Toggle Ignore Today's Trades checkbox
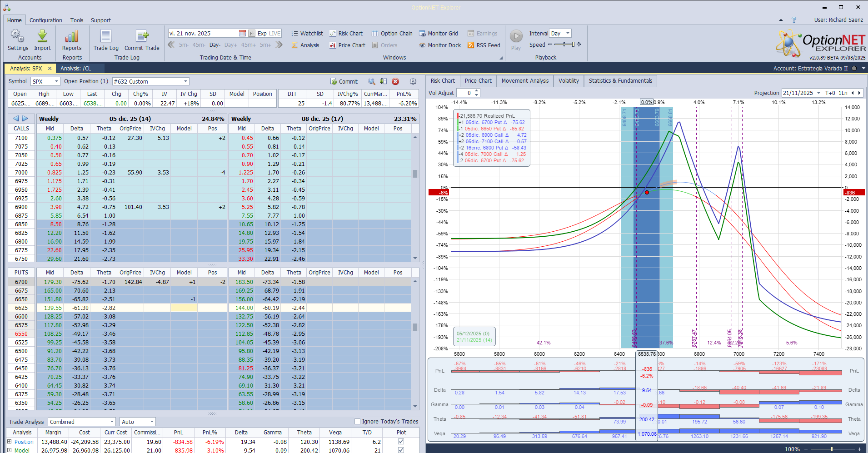Screen dimensions: 868x453 [358, 422]
